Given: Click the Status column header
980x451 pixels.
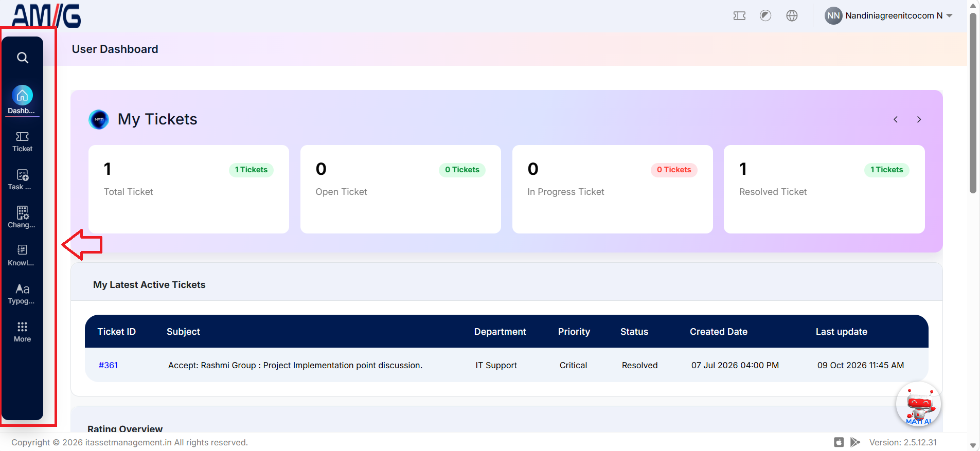Looking at the screenshot, I should 634,332.
